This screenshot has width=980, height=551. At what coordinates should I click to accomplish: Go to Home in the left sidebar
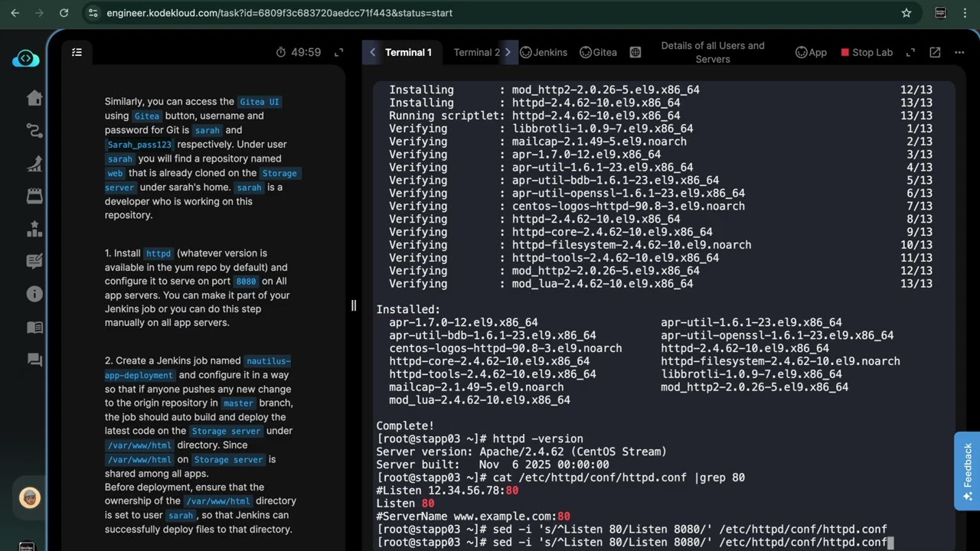click(34, 98)
